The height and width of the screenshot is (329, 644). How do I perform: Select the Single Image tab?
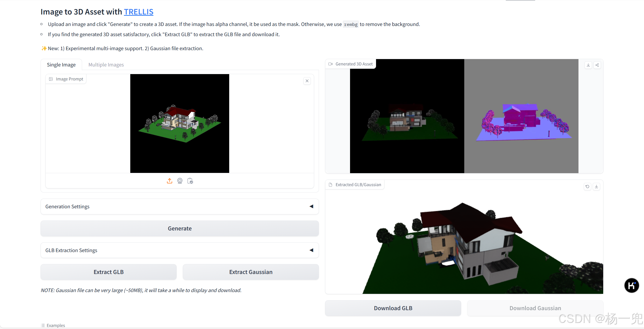pos(61,65)
